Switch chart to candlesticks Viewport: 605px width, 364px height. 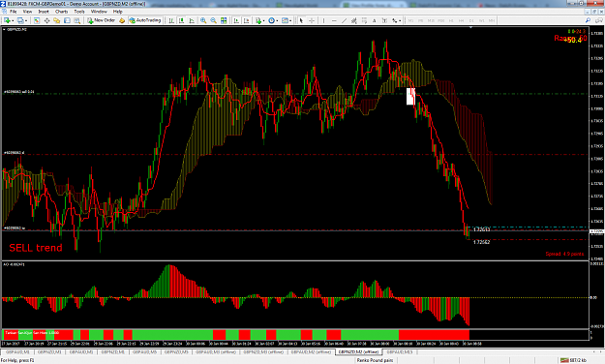[181, 20]
